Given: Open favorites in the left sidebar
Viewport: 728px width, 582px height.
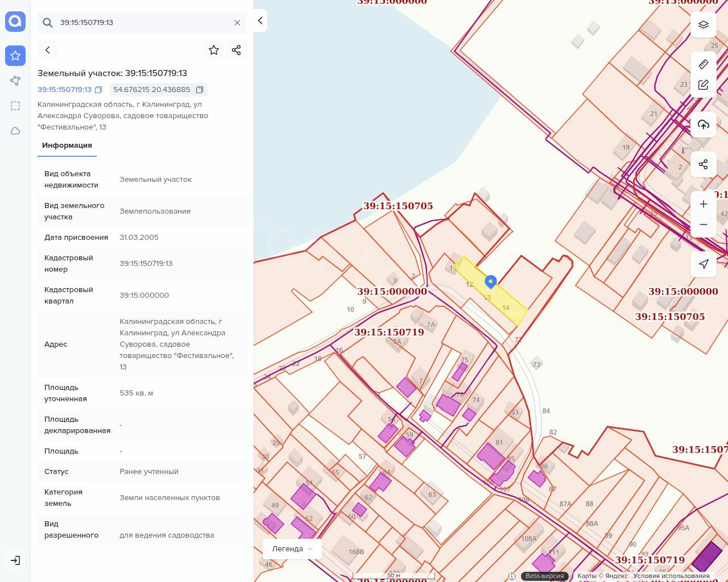Looking at the screenshot, I should point(15,56).
